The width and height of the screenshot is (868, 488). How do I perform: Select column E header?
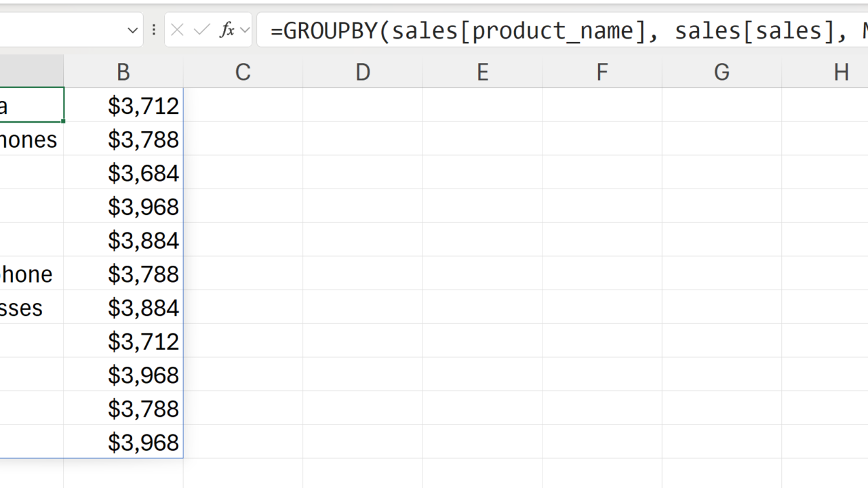(x=482, y=71)
